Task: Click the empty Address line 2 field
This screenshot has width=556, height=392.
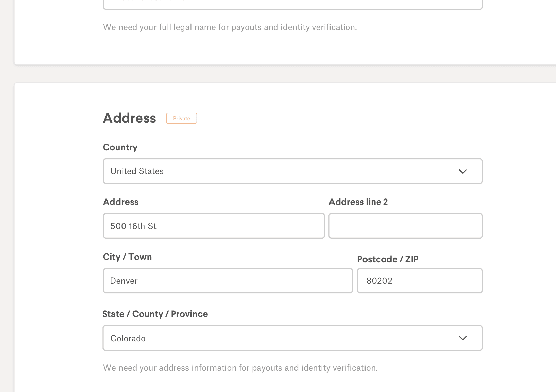Action: click(x=405, y=226)
